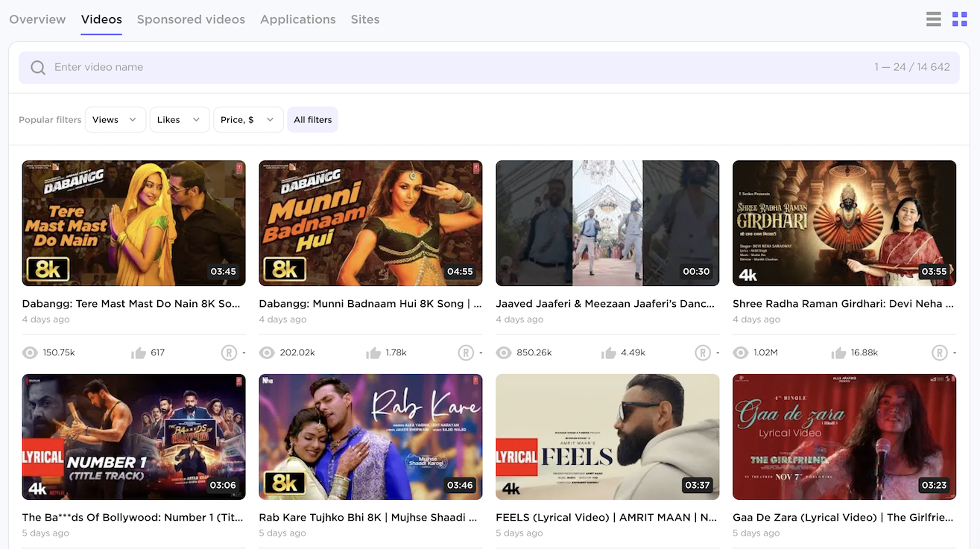Screen dimensions: 980x549
Task: Go to the Applications tab
Action: click(x=297, y=19)
